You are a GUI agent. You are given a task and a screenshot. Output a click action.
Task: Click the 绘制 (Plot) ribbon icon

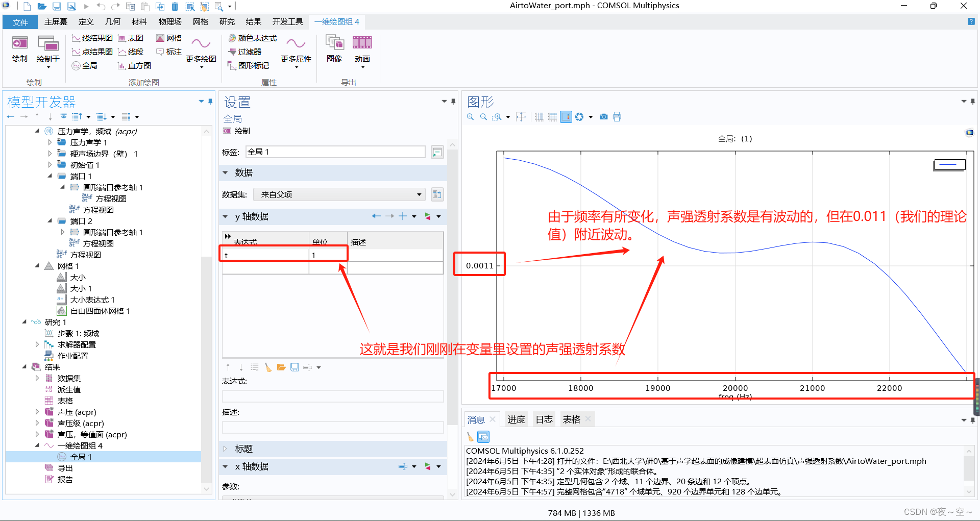[x=20, y=49]
